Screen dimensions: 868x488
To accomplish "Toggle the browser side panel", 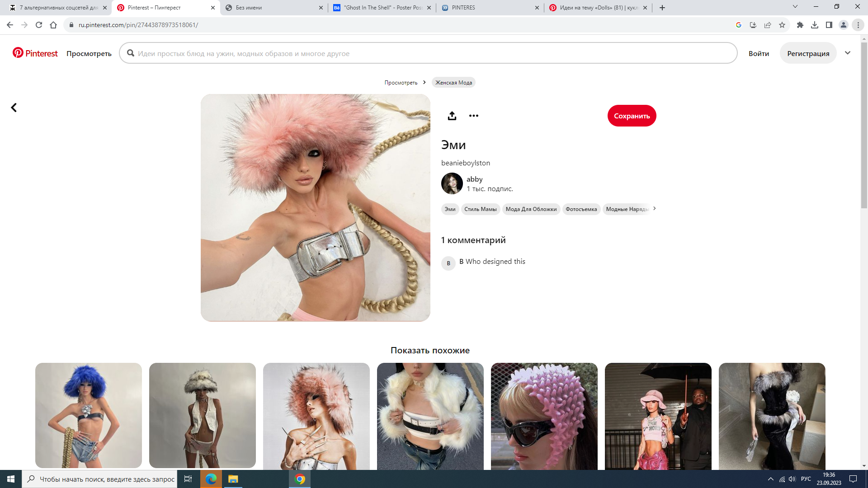I will 829,25.
